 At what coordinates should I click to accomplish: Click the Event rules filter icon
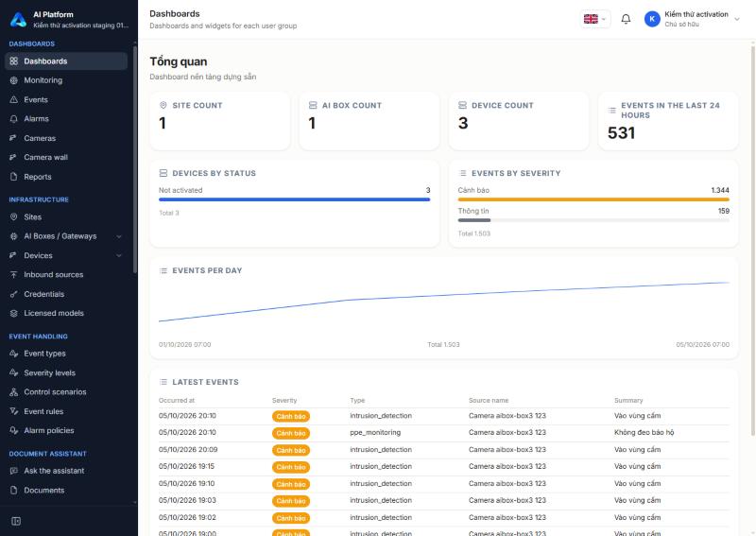(14, 411)
